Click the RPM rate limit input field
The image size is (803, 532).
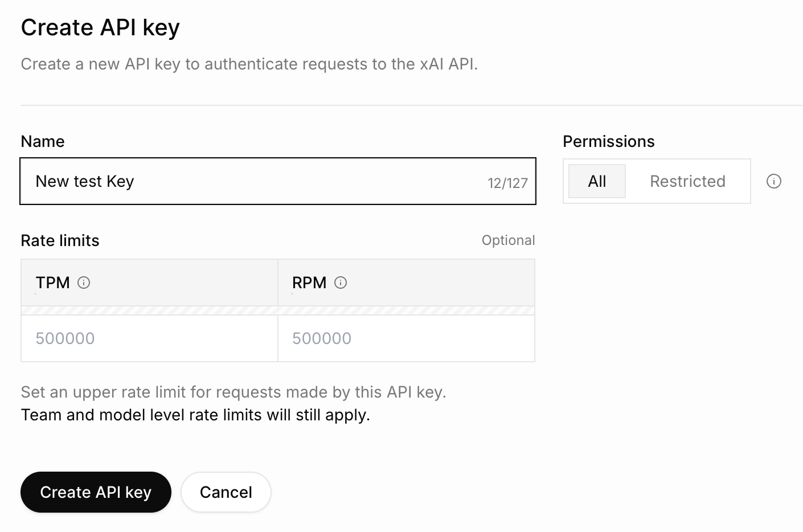pos(406,338)
